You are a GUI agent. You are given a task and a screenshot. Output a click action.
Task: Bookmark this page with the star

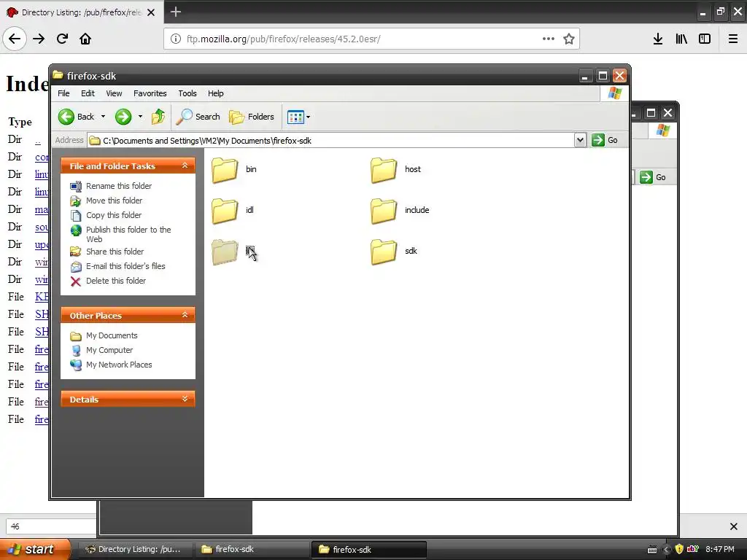point(569,39)
